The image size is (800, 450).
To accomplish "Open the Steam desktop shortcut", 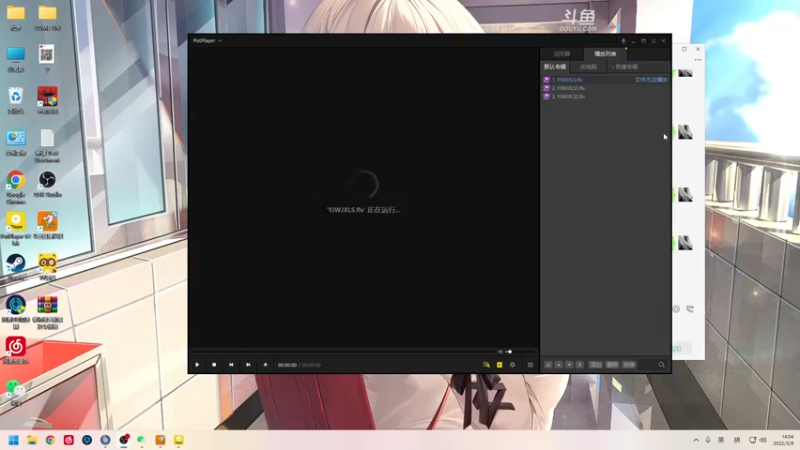I will 16,267.
